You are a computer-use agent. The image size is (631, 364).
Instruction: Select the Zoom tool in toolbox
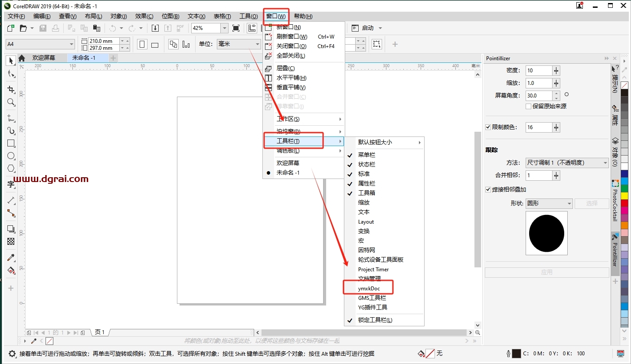pyautogui.click(x=11, y=102)
